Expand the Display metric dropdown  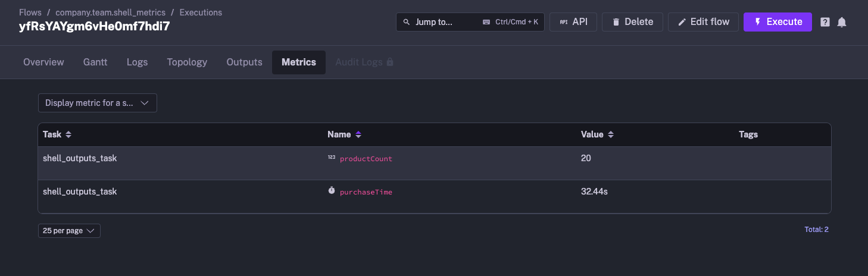tap(98, 103)
